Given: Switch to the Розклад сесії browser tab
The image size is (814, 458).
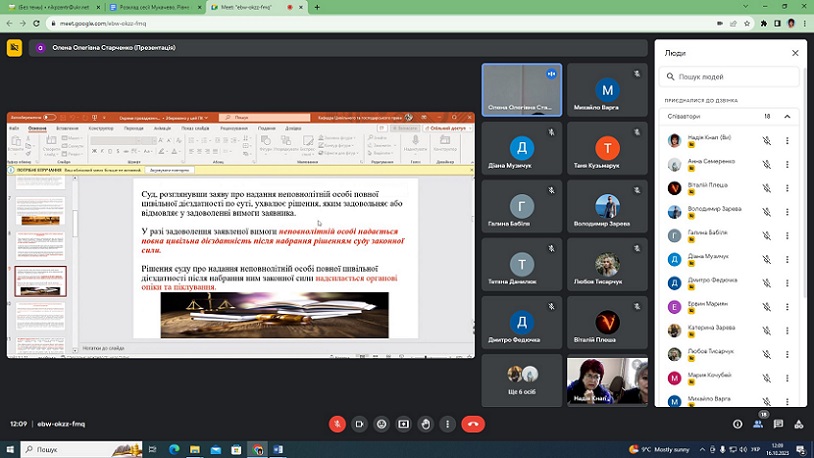Looking at the screenshot, I should [x=155, y=7].
